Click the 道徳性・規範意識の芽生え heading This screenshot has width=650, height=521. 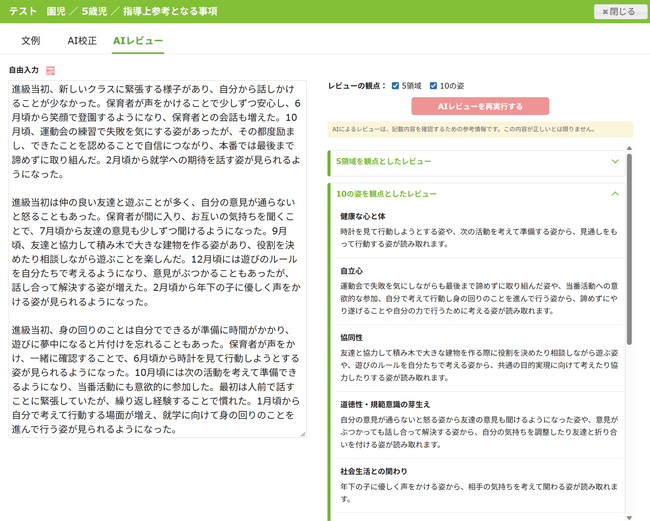pos(385,404)
